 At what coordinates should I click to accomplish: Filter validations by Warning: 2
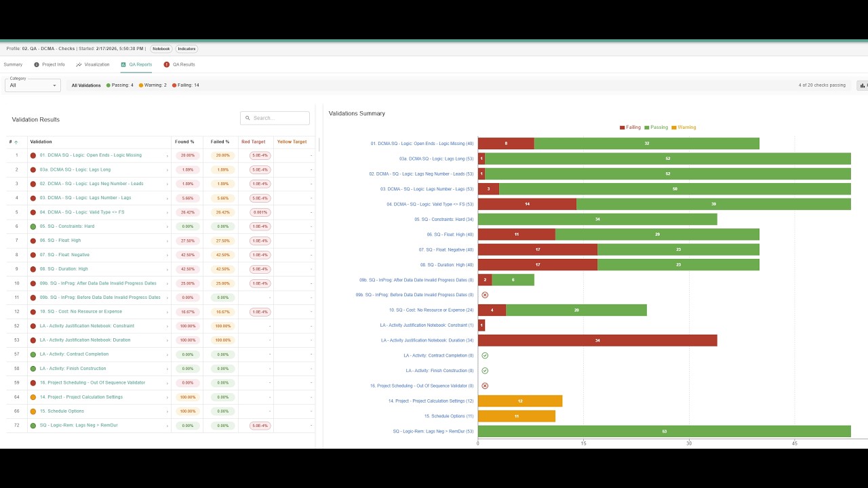153,85
